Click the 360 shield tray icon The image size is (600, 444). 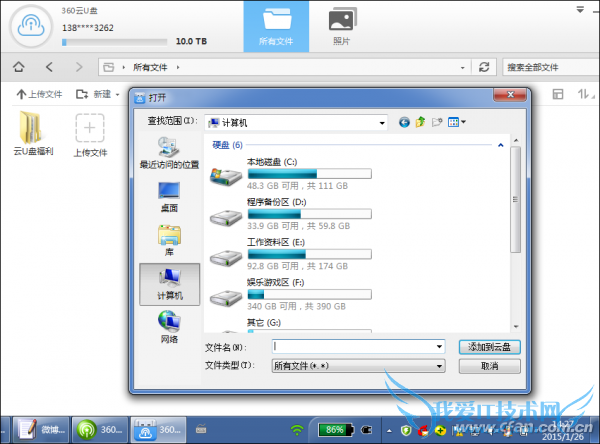click(406, 431)
